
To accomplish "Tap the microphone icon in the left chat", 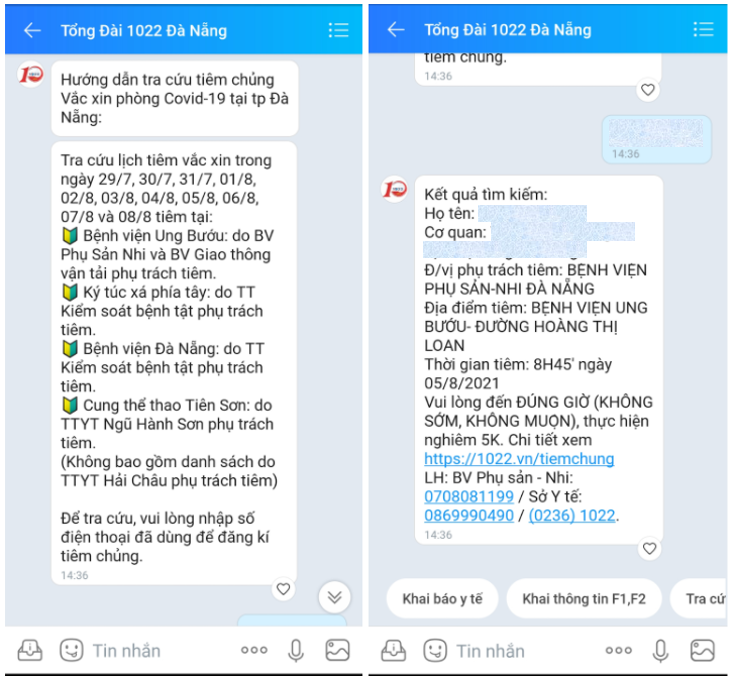I will pos(296,650).
